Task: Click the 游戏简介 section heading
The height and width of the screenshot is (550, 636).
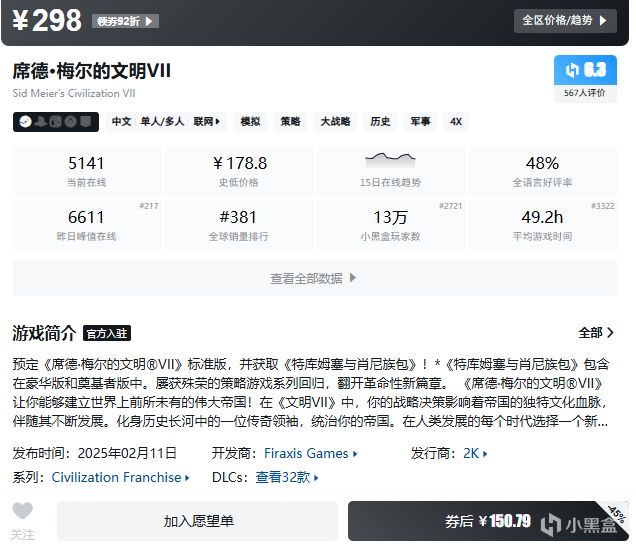Action: pyautogui.click(x=44, y=333)
